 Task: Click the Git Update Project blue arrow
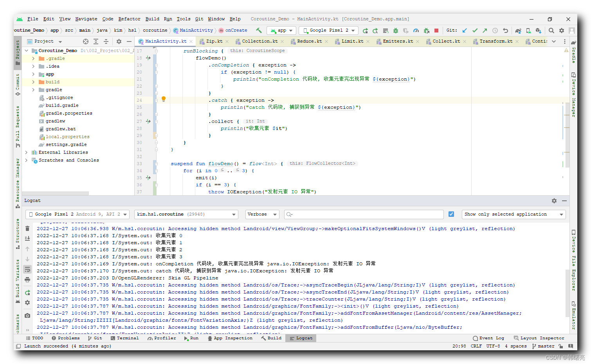coord(465,31)
